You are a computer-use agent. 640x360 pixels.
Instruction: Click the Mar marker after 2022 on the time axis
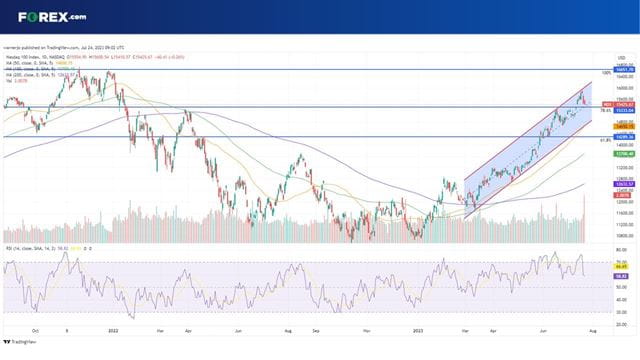pos(160,331)
